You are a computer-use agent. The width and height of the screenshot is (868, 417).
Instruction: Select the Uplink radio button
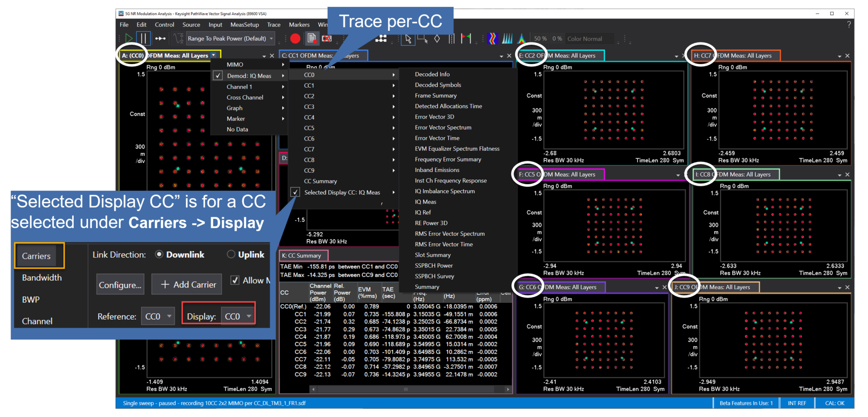pos(231,254)
